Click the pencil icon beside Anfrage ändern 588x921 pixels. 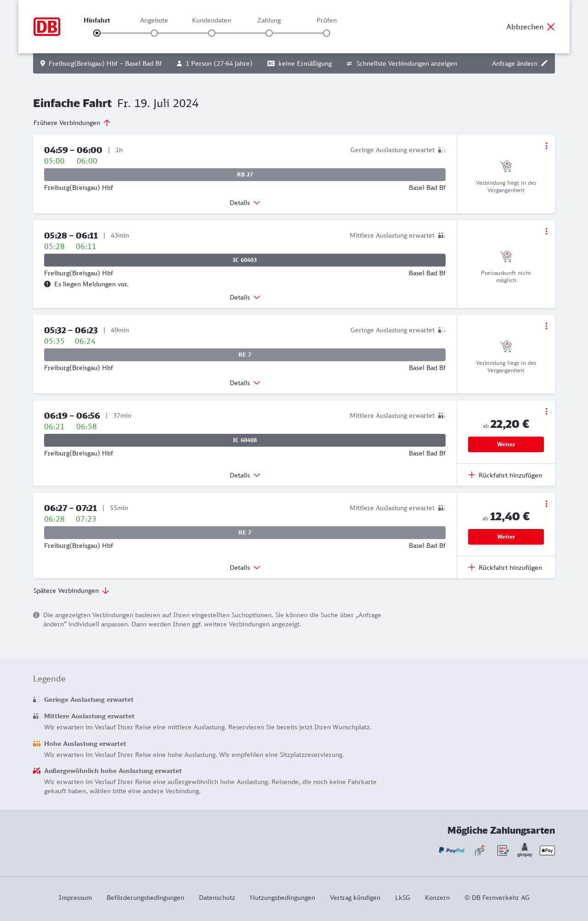tap(544, 63)
